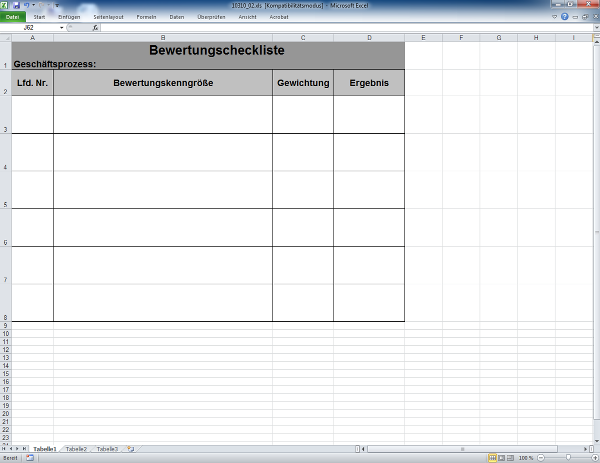This screenshot has height=463, width=600.
Task: Switch to sheet Tabelle2
Action: click(76, 449)
